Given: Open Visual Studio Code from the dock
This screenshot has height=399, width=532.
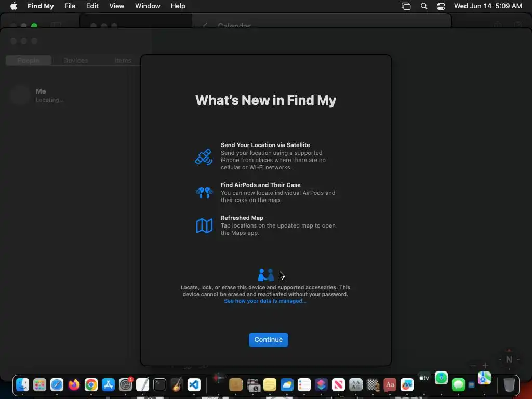Looking at the screenshot, I should (194, 385).
